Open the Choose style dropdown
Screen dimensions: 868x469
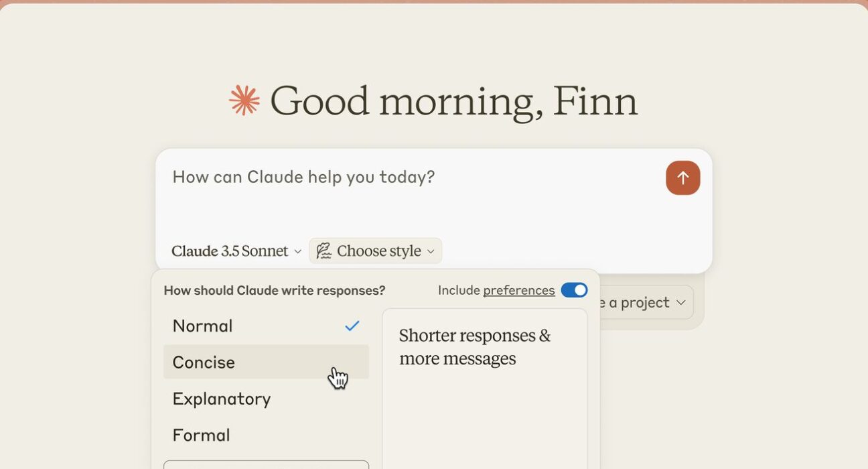point(375,251)
